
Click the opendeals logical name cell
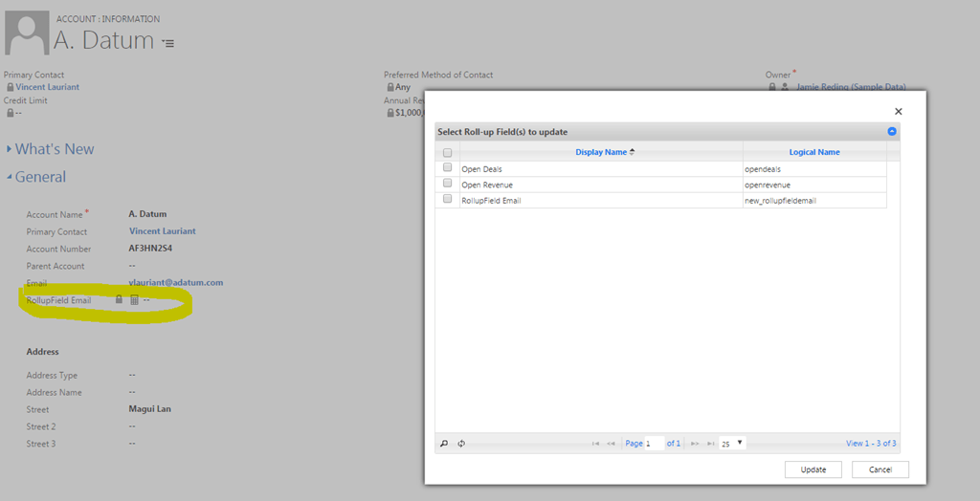tap(814, 168)
